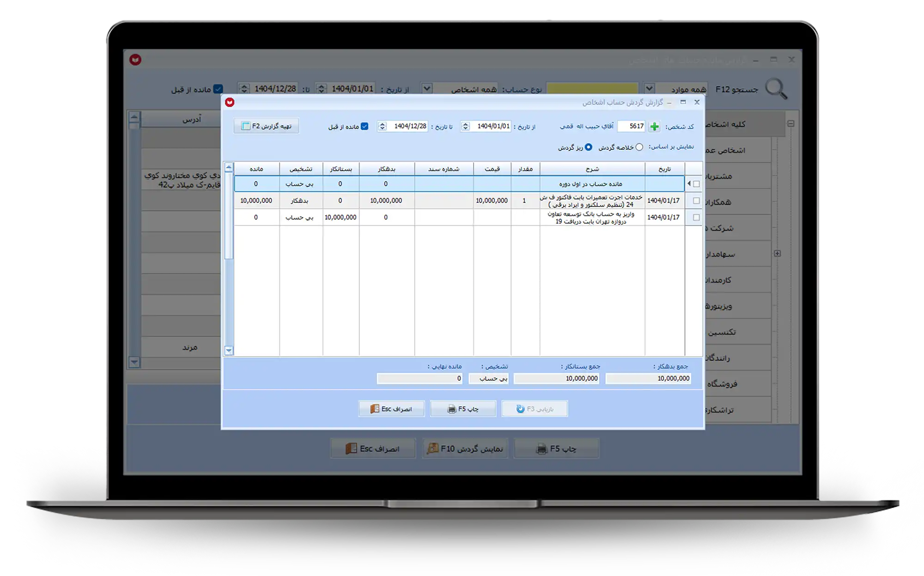This screenshot has width=924, height=576.
Task: Open the همه موارد search dropdown
Action: (649, 88)
